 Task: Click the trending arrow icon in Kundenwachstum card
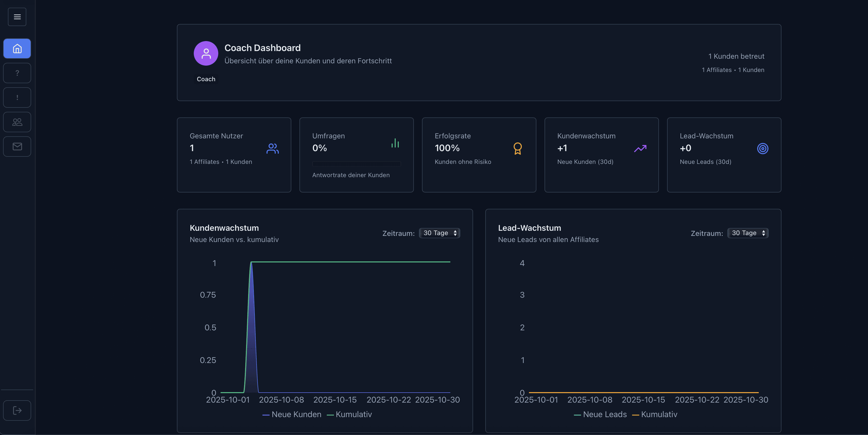(640, 148)
